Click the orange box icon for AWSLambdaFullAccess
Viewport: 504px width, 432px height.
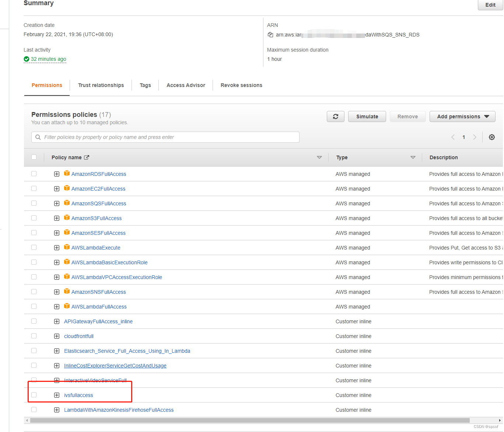pyautogui.click(x=67, y=306)
